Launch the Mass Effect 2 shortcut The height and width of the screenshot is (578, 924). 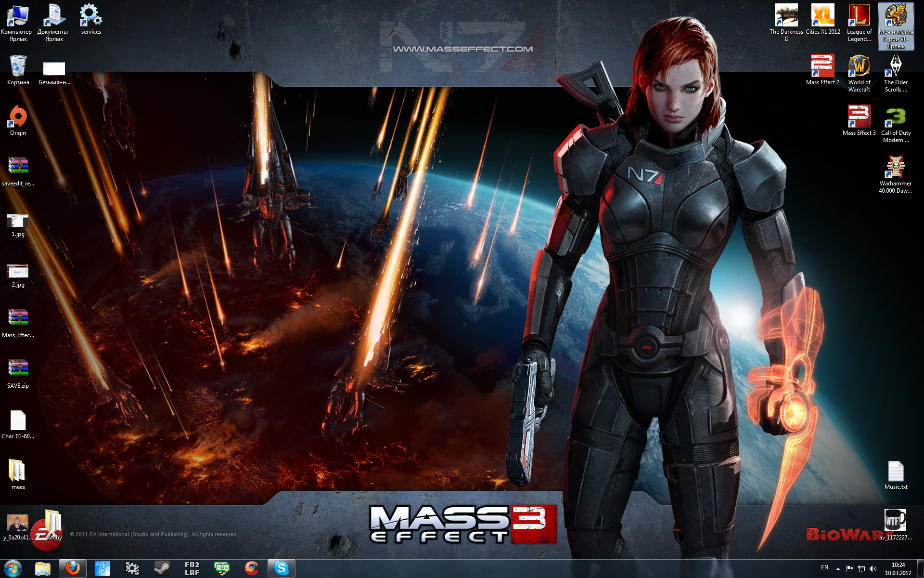[x=822, y=70]
